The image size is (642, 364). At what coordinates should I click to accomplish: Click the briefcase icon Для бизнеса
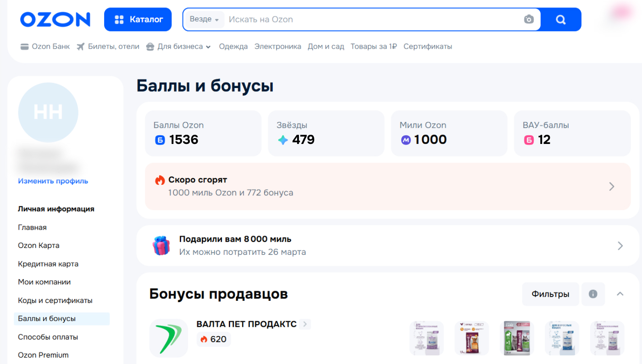coord(150,46)
